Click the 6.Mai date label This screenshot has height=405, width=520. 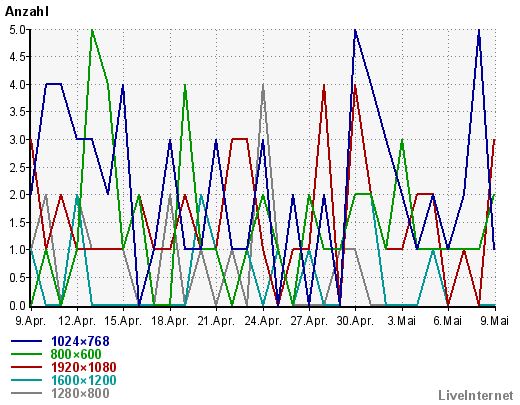click(448, 321)
